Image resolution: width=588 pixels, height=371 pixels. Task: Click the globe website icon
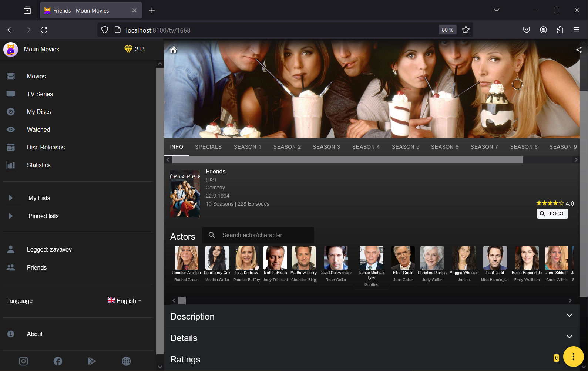pyautogui.click(x=126, y=361)
